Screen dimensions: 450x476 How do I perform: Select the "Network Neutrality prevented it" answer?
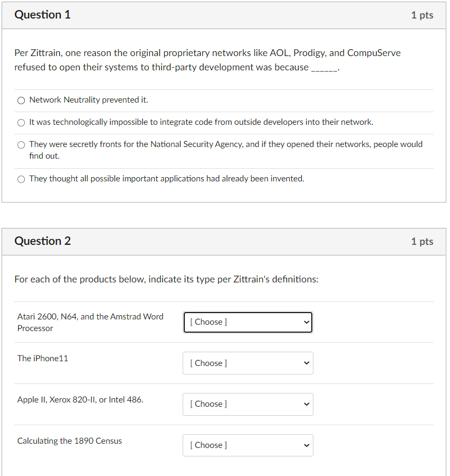tap(21, 100)
